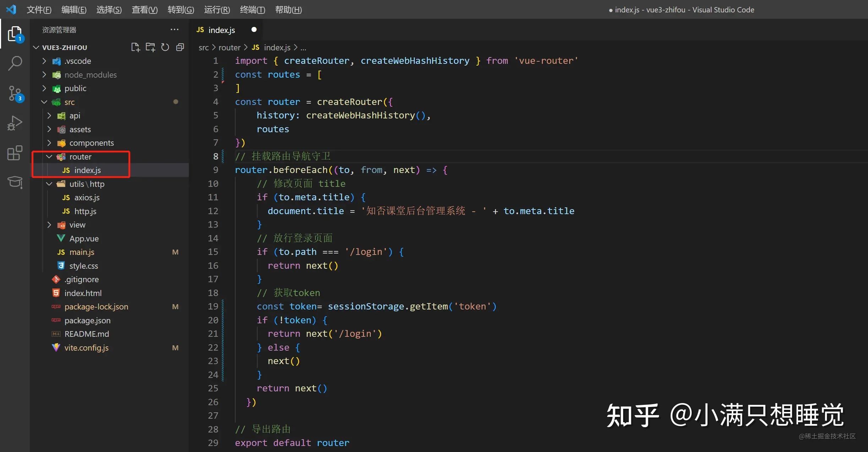Image resolution: width=868 pixels, height=452 pixels.
Task: Open the 编辑(E) menu
Action: [74, 10]
